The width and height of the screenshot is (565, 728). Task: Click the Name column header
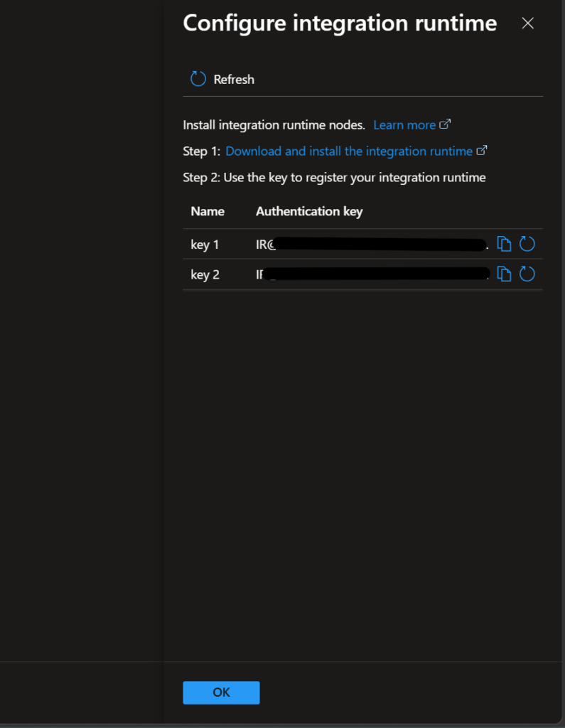click(x=208, y=211)
